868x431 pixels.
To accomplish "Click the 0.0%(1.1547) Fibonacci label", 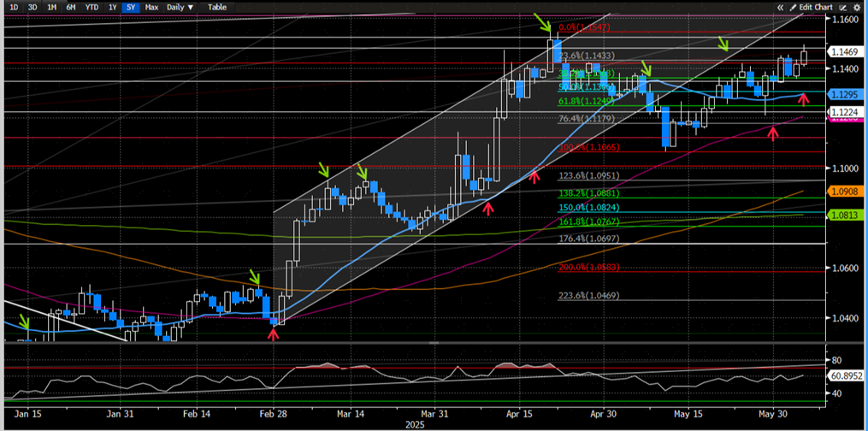I will 583,27.
